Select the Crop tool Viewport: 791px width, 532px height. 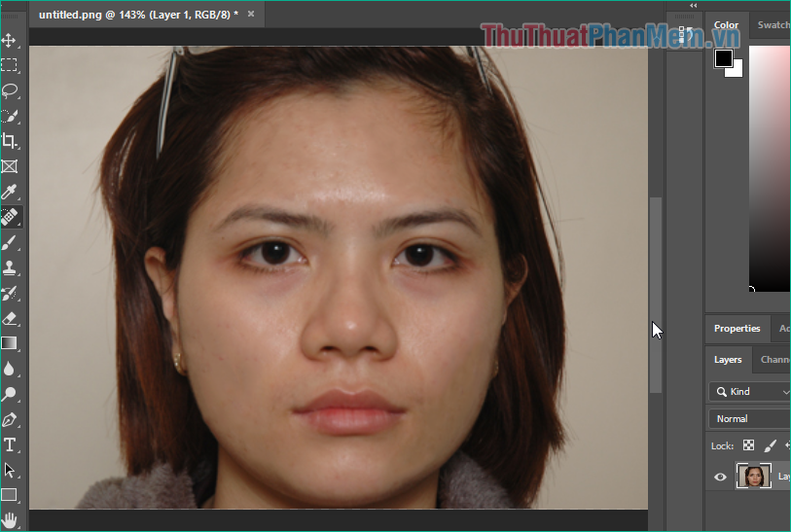pyautogui.click(x=9, y=141)
